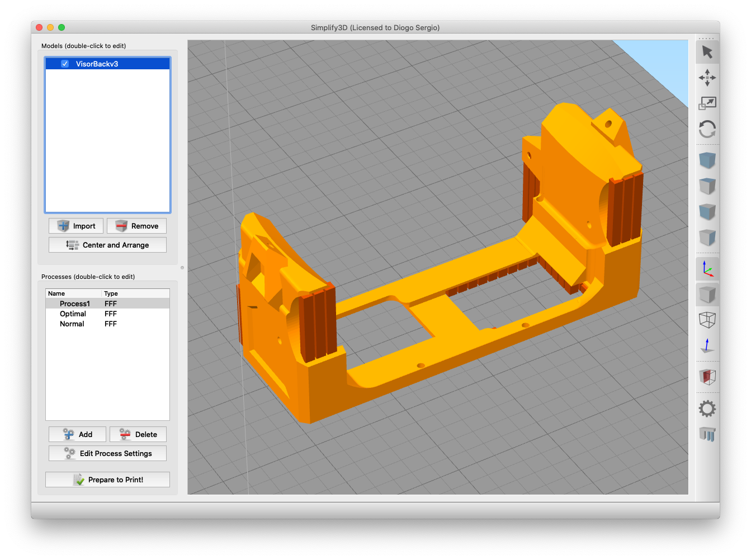Select the Translate Models move tool

click(x=707, y=78)
